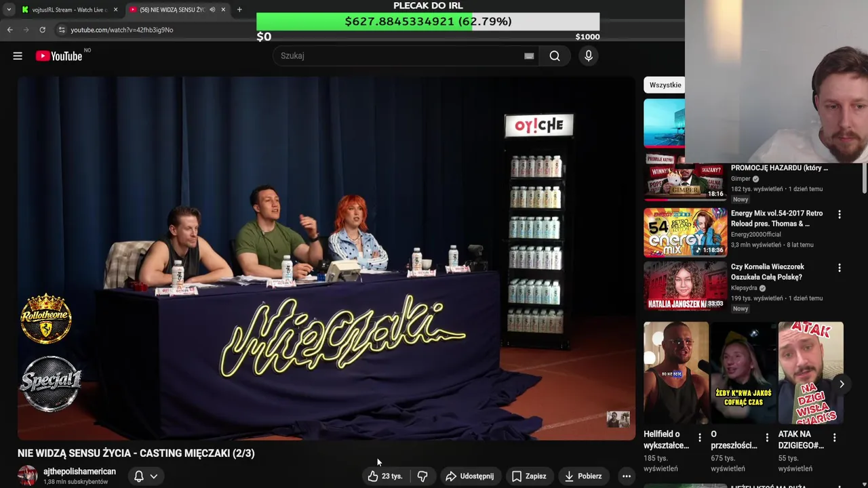This screenshot has height=488, width=868.
Task: Go forward in browser history
Action: pos(26,30)
